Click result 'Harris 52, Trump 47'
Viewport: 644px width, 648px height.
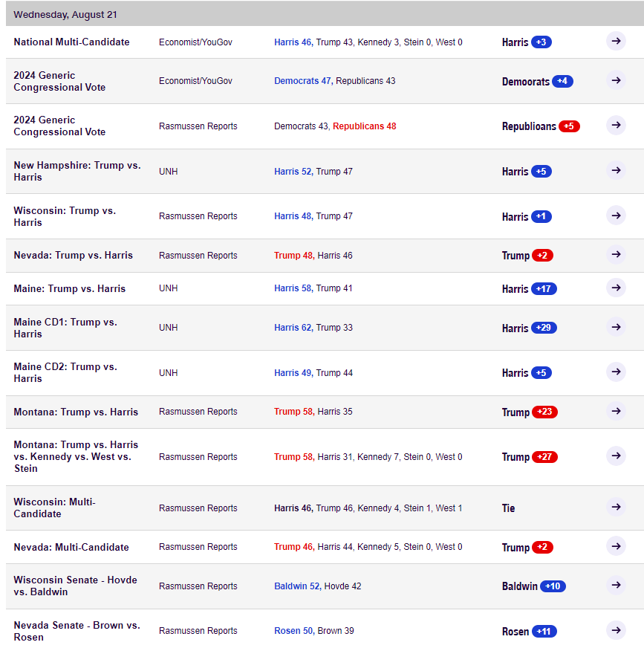[x=313, y=171]
